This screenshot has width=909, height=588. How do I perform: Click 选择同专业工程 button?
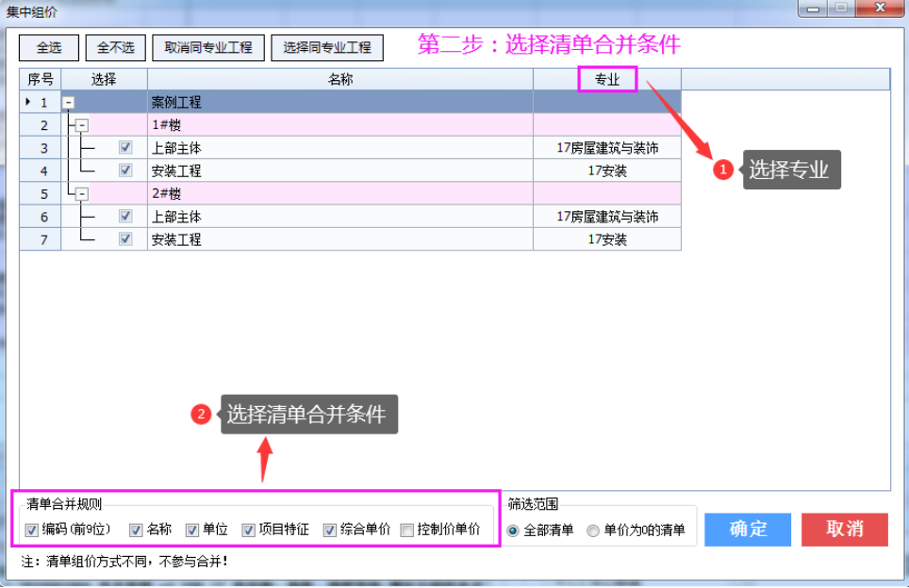click(327, 47)
